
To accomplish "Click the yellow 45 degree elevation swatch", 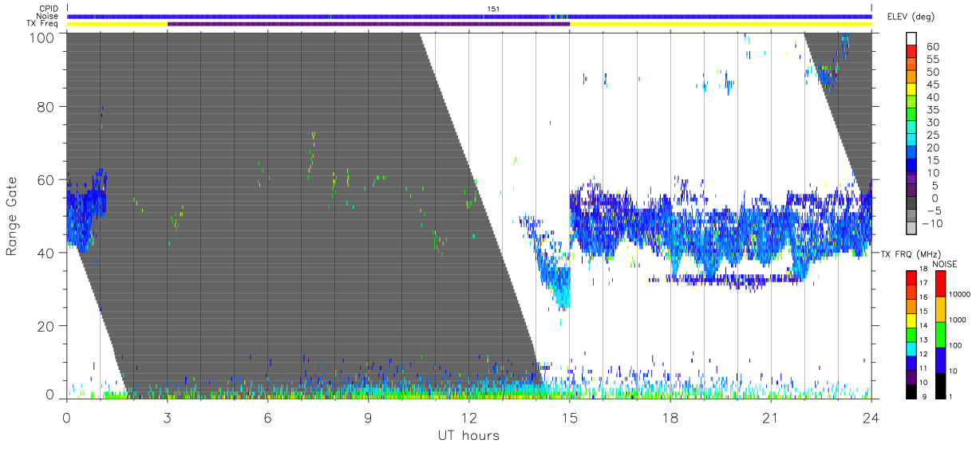I will [x=911, y=89].
